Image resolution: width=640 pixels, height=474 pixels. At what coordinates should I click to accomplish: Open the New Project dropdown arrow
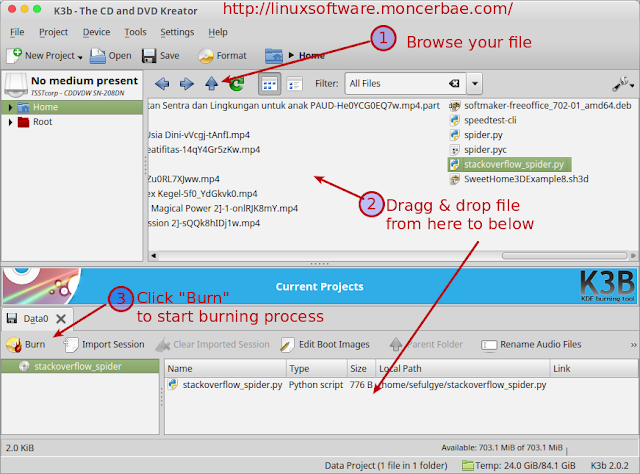click(80, 57)
